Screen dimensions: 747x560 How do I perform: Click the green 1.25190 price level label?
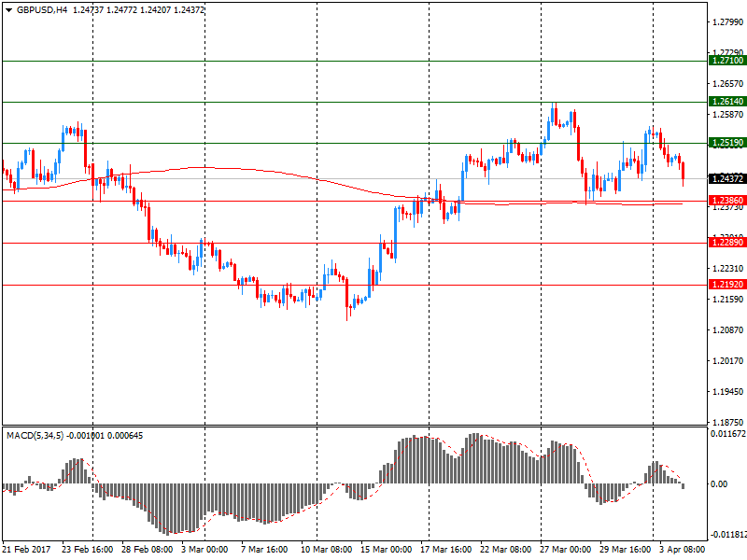click(x=726, y=143)
